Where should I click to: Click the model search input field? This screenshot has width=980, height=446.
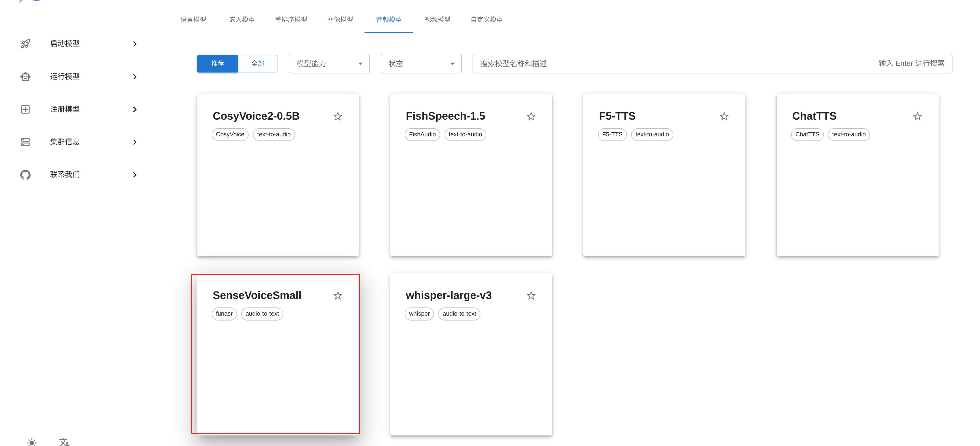pos(670,64)
